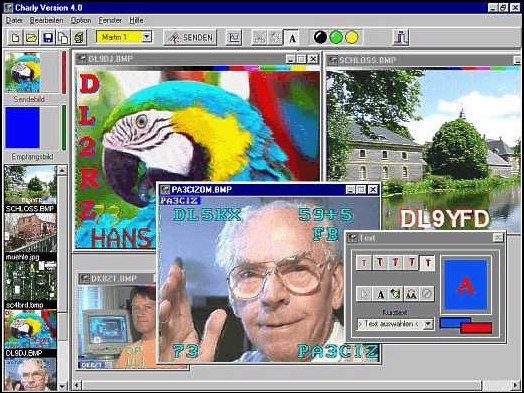524x393 pixels.
Task: Toggle the A text tool in the main toolbar
Action: [x=291, y=37]
